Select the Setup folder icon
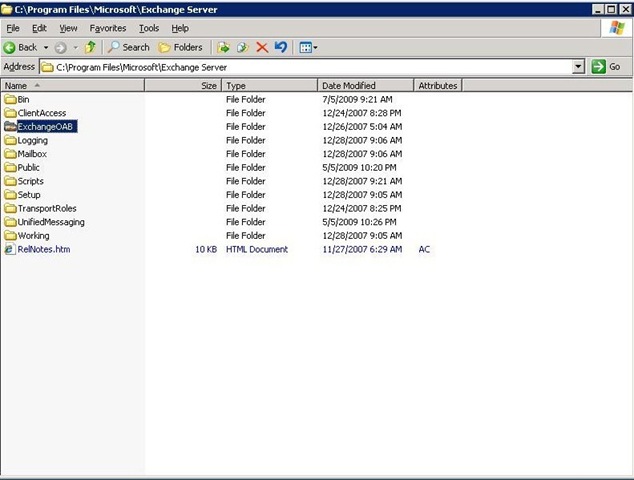Image resolution: width=634 pixels, height=480 pixels. [x=10, y=195]
